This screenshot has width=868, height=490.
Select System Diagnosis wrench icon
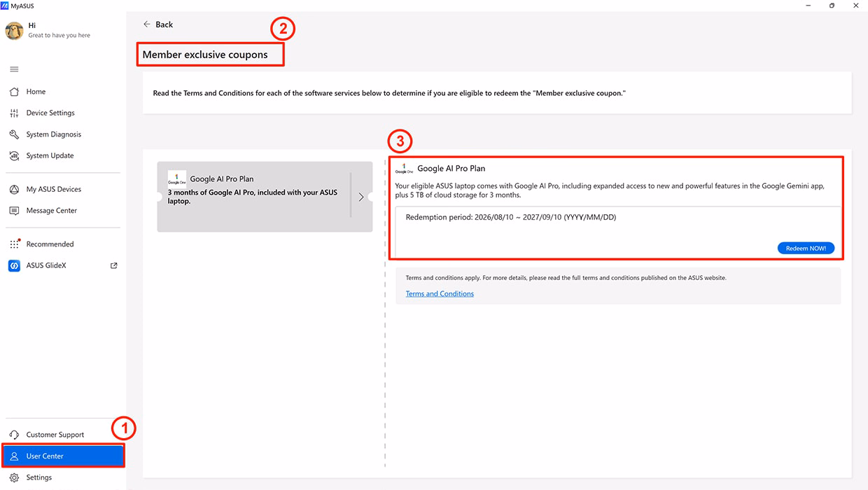coord(14,134)
